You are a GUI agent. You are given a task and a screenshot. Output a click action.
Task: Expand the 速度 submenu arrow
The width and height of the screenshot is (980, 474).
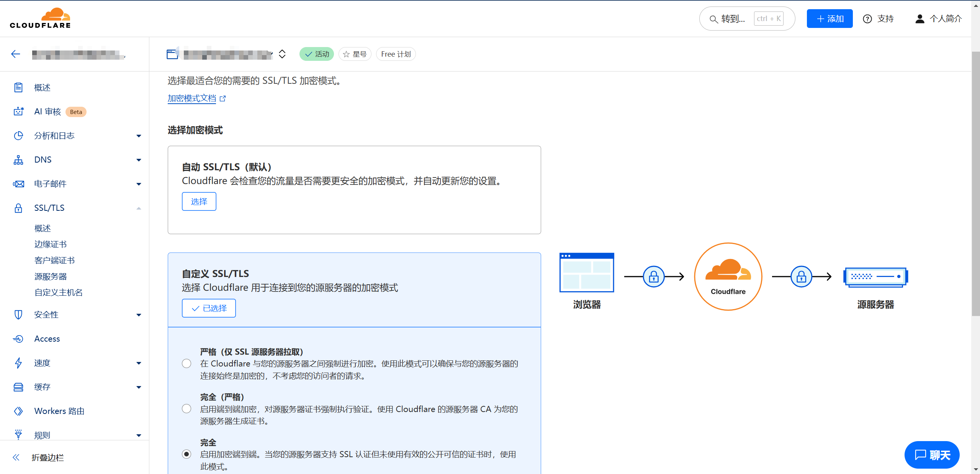139,363
